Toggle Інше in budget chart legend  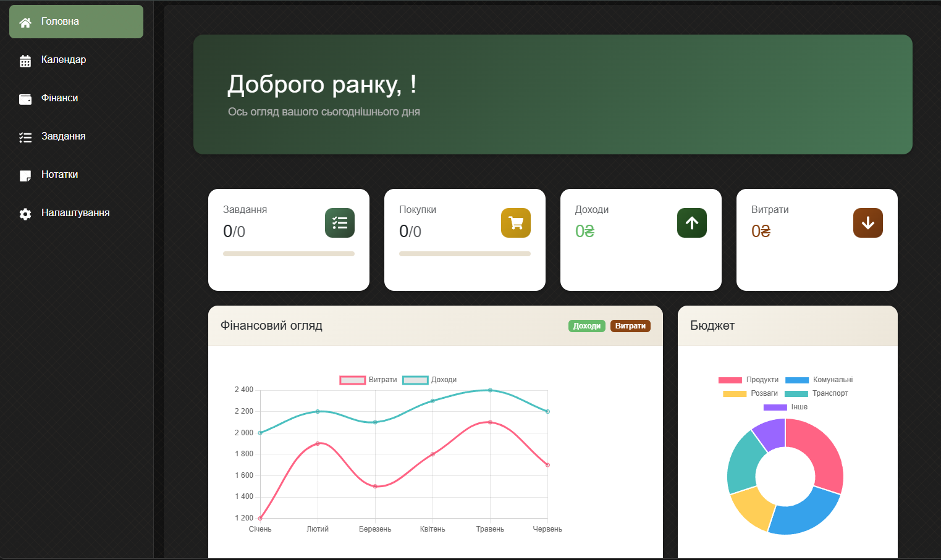[785, 407]
